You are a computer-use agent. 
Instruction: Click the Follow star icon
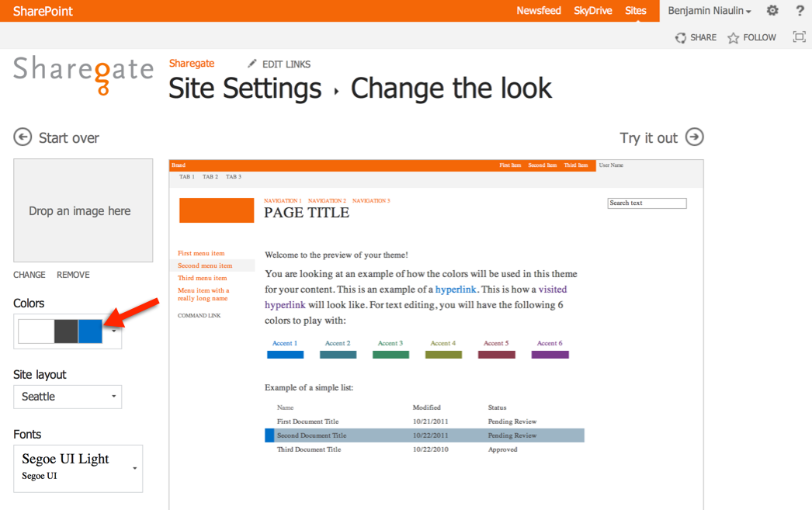733,38
